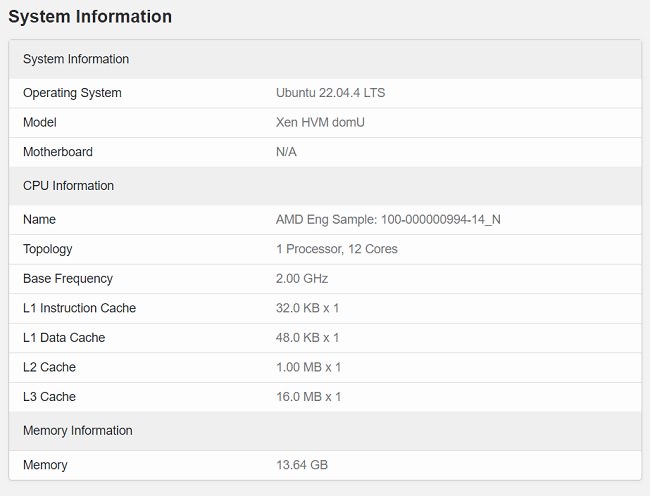Click the N/A motherboard value
Screen dimensions: 650x496
point(286,152)
